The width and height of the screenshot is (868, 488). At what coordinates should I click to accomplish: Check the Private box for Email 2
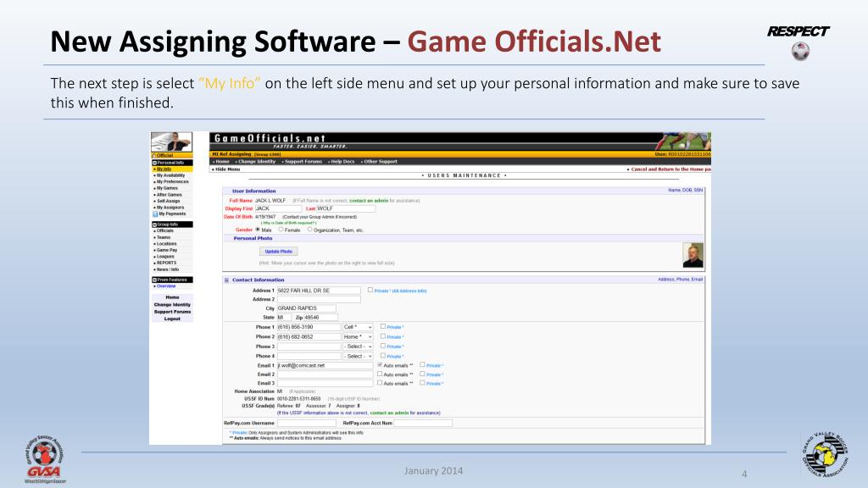tap(422, 374)
